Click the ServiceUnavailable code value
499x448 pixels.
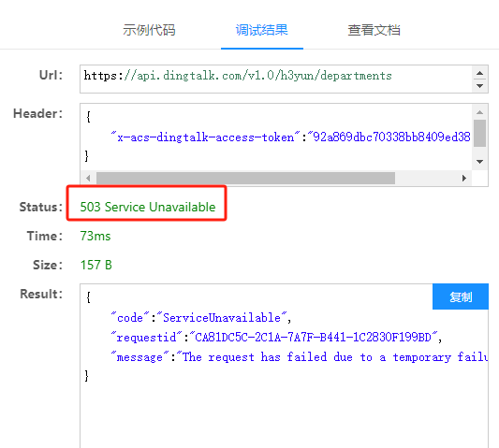pyautogui.click(x=222, y=318)
